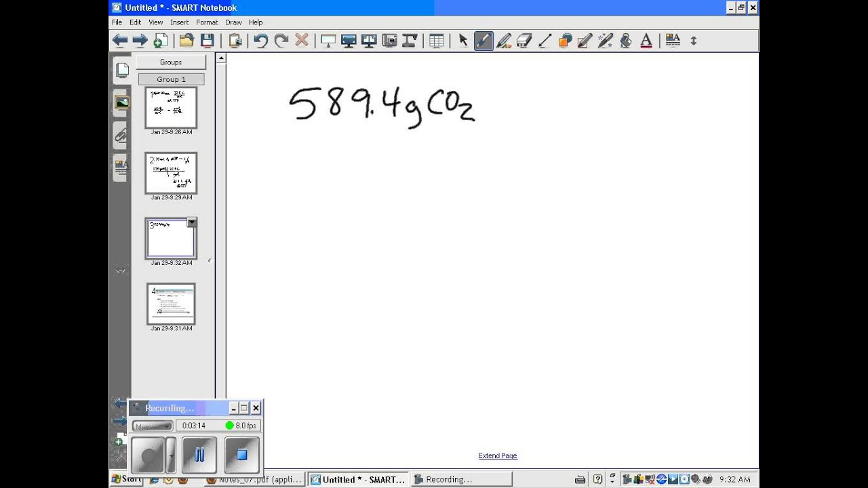Screen dimensions: 868x488
Task: Select the Shapes tool
Action: pyautogui.click(x=565, y=41)
